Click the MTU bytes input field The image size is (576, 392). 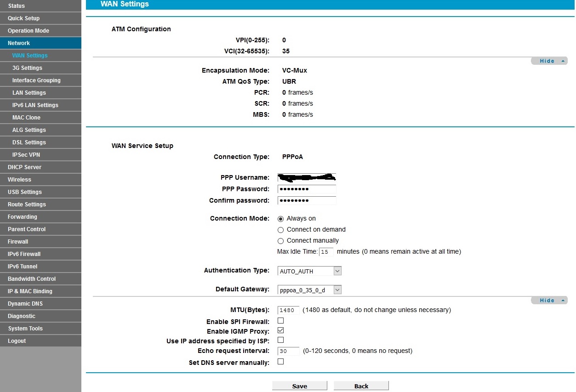pyautogui.click(x=289, y=310)
